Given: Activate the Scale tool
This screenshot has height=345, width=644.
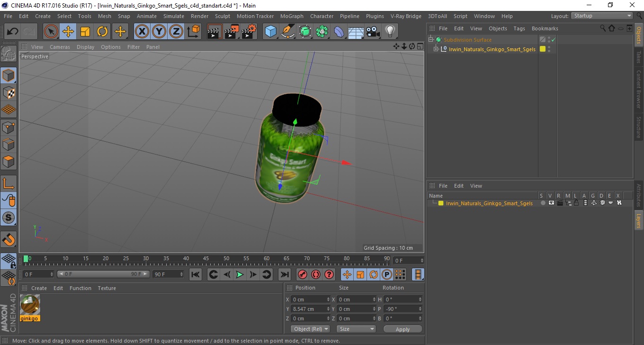Looking at the screenshot, I should tap(85, 32).
